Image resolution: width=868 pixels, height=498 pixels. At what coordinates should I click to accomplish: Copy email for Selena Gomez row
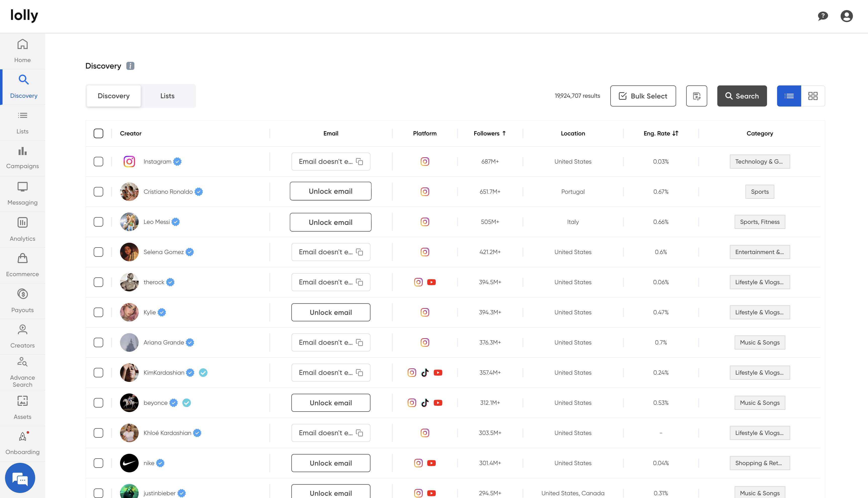pyautogui.click(x=359, y=252)
